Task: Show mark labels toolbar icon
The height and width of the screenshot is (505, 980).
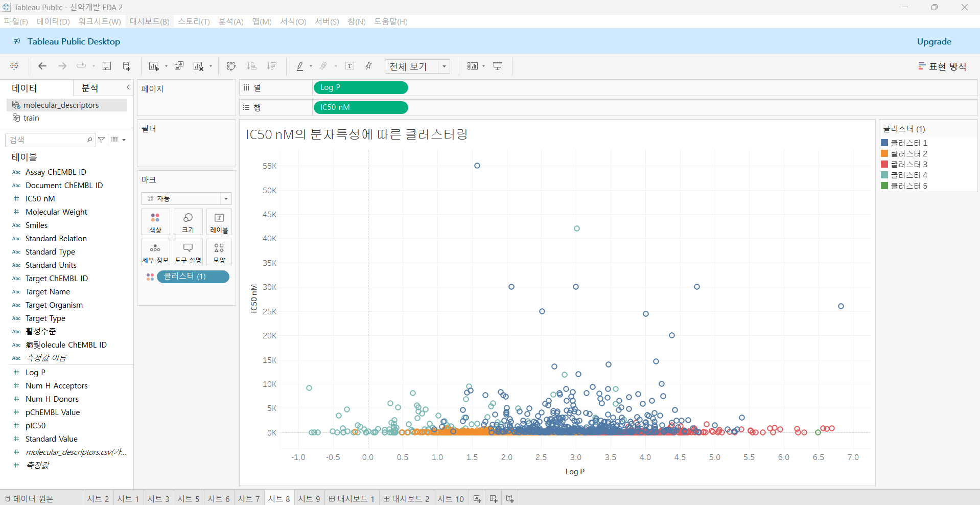Action: pos(350,66)
